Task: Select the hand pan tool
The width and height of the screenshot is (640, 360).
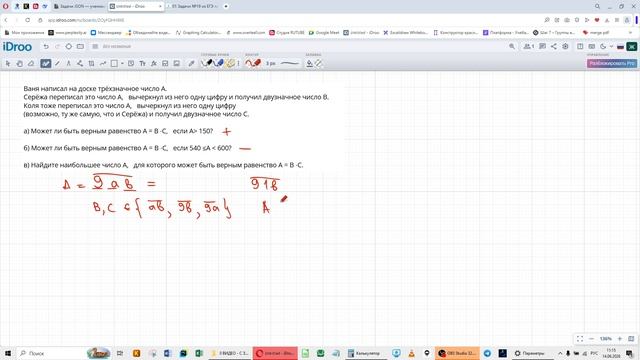Action: point(19,63)
